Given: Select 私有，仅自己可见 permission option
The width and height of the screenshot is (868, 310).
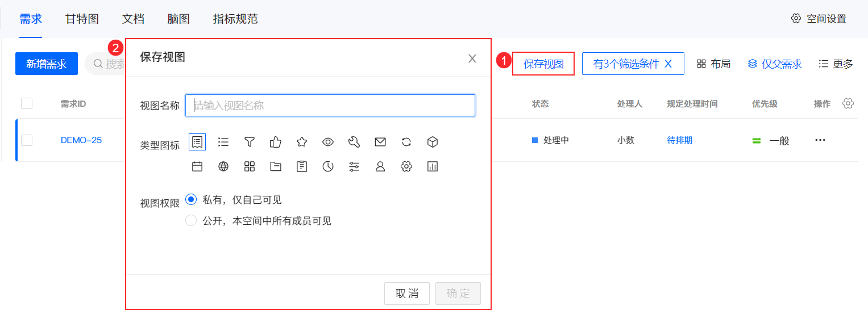Looking at the screenshot, I should (191, 199).
